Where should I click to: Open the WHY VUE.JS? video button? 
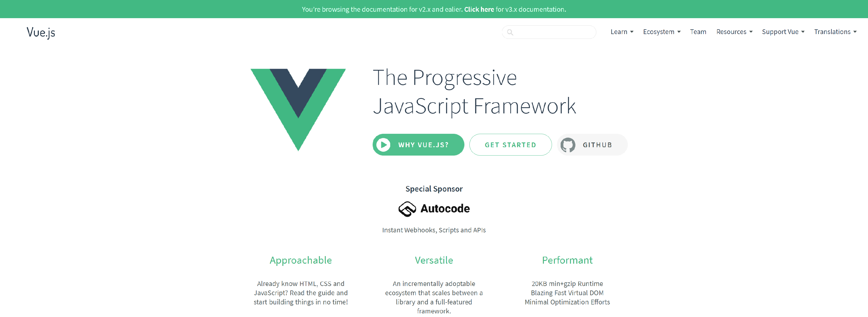tap(418, 145)
